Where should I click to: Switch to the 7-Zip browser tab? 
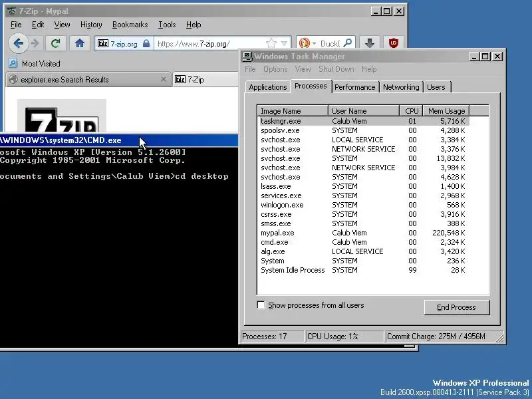(x=205, y=79)
